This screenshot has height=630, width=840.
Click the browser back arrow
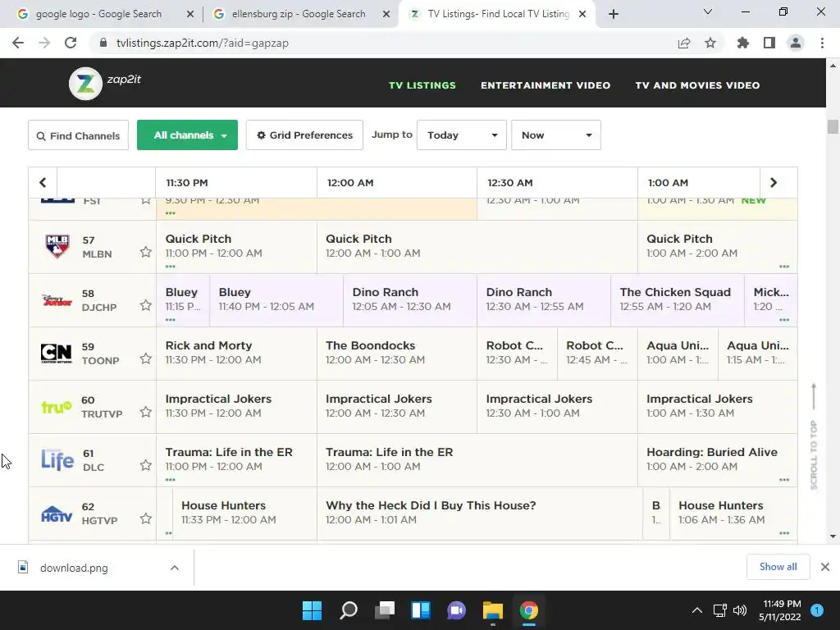pos(18,43)
